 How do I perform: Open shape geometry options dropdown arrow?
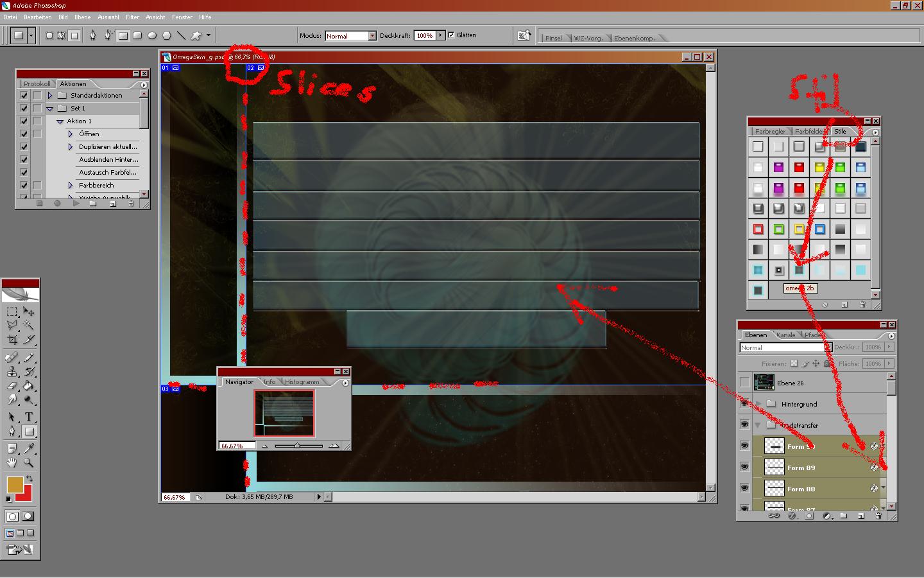pos(209,36)
